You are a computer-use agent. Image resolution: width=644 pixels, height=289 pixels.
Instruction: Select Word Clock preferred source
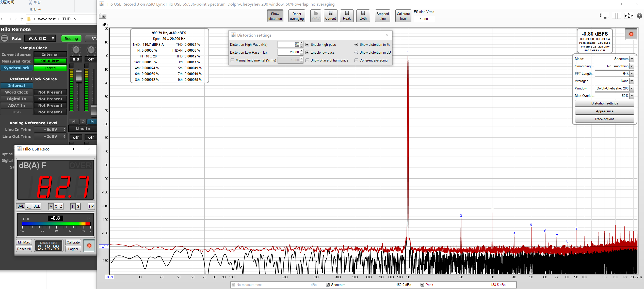tap(17, 92)
